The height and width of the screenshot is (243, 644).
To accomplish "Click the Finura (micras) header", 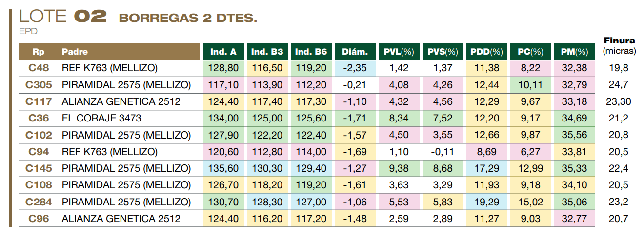I will click(619, 45).
